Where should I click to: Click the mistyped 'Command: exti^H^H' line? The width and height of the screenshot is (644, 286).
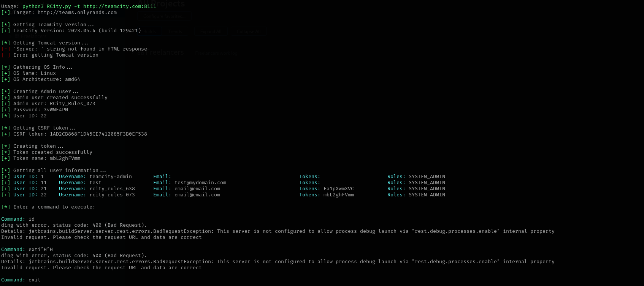tap(27, 250)
